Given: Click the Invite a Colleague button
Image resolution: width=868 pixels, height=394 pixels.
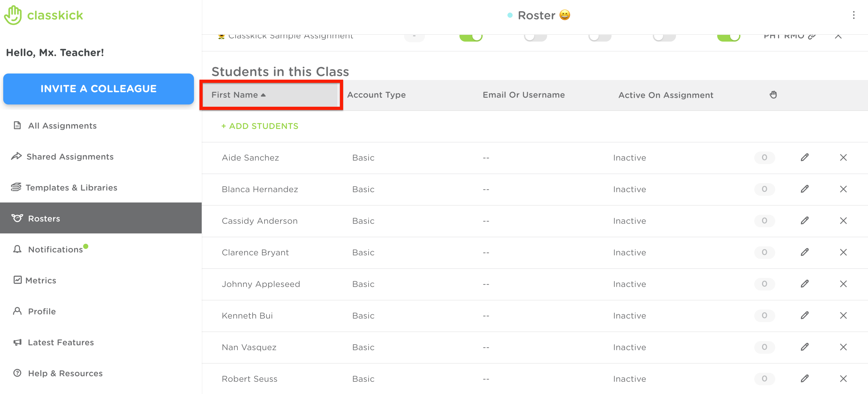Looking at the screenshot, I should click(98, 89).
